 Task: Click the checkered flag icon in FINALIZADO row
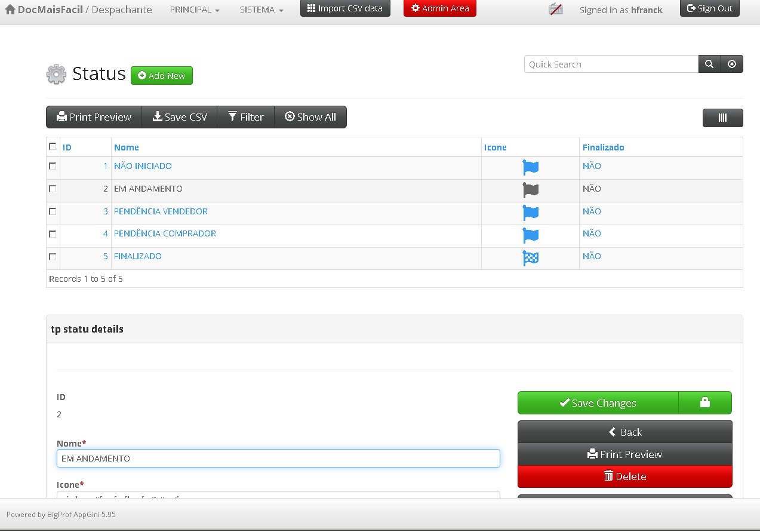click(x=530, y=258)
